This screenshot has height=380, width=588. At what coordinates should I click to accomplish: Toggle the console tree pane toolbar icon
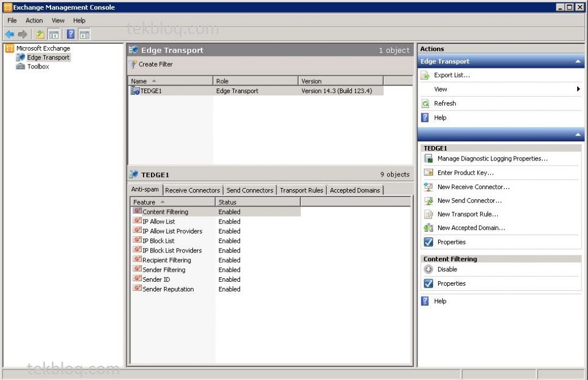tap(54, 34)
